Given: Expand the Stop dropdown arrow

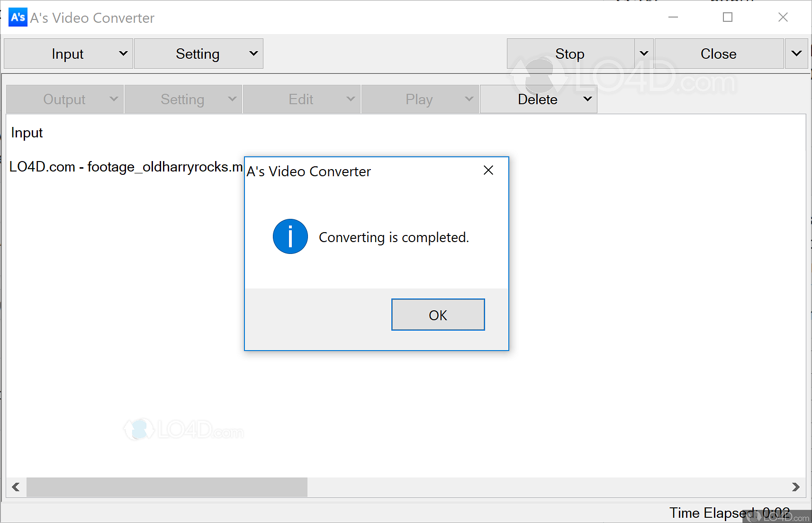Looking at the screenshot, I should [644, 54].
